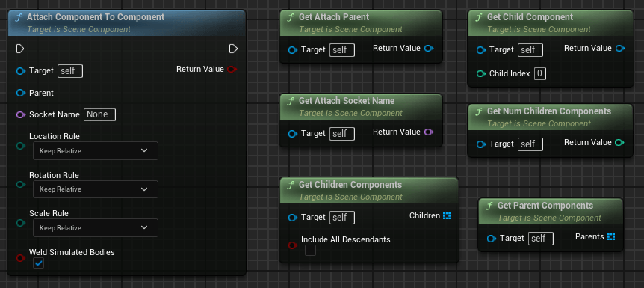Click the Child Index input pin

point(481,74)
